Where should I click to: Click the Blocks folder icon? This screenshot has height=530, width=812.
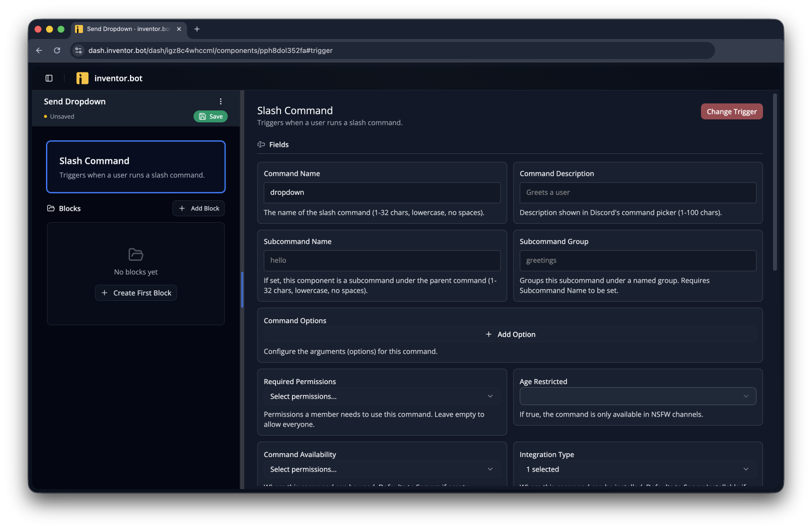point(51,208)
